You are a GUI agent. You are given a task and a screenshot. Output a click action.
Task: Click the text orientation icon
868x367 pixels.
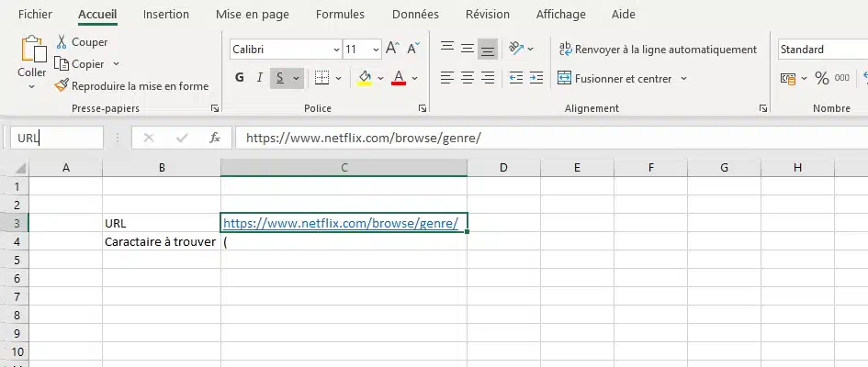coord(516,49)
